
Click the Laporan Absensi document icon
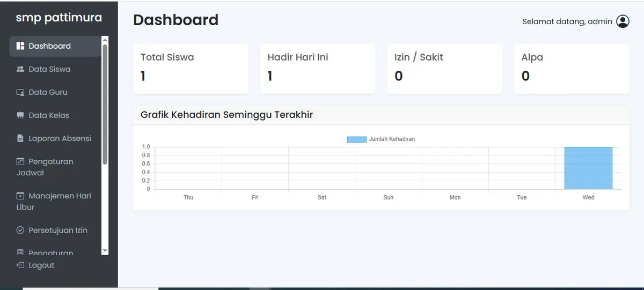(20, 138)
